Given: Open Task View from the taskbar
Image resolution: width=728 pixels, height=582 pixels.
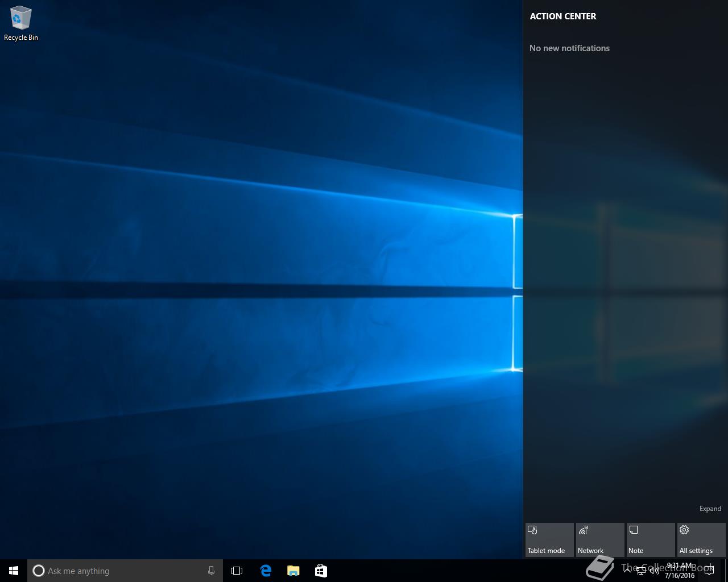Looking at the screenshot, I should pos(237,571).
